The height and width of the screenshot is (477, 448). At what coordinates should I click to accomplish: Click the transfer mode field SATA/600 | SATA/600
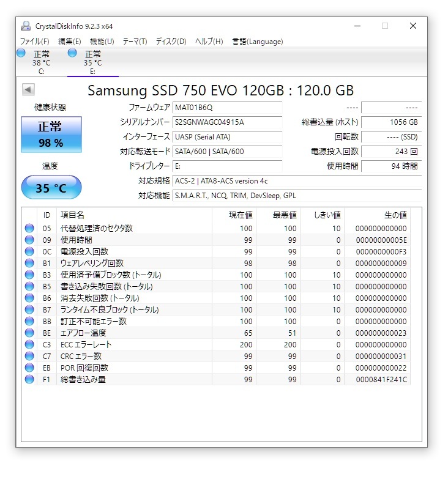point(227,152)
